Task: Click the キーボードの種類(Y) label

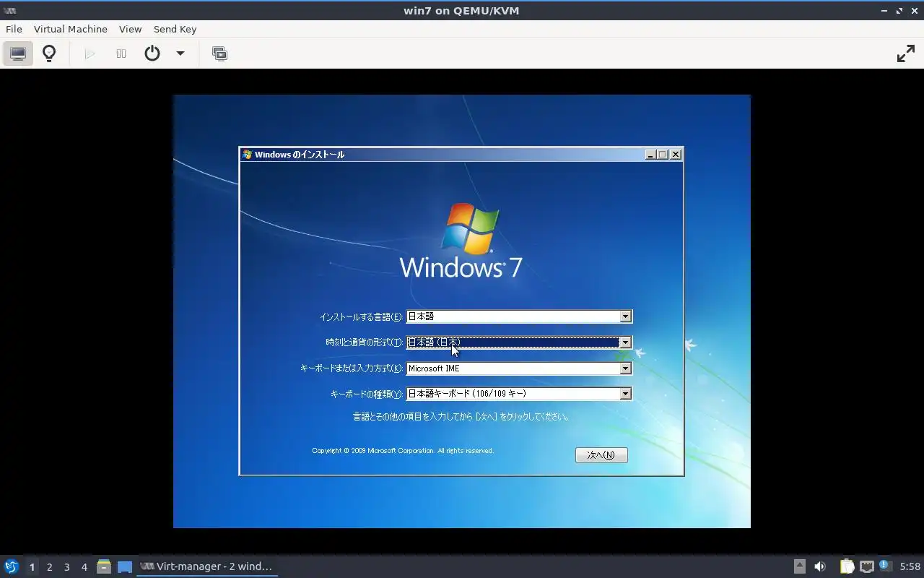Action: (x=367, y=394)
